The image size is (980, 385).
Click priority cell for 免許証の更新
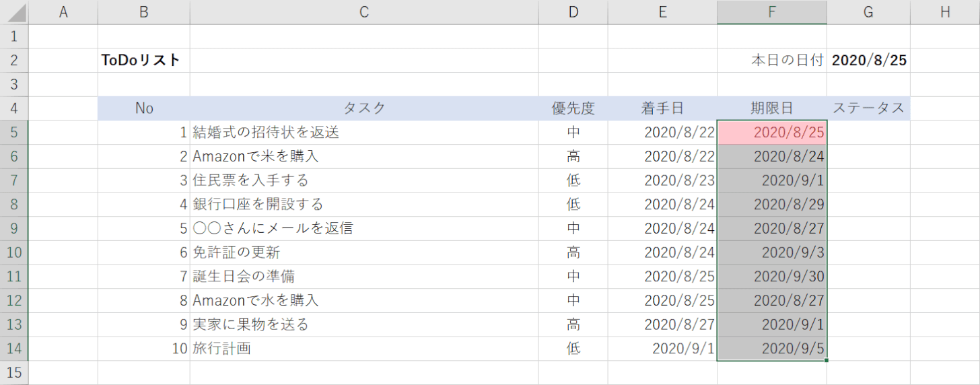point(573,252)
